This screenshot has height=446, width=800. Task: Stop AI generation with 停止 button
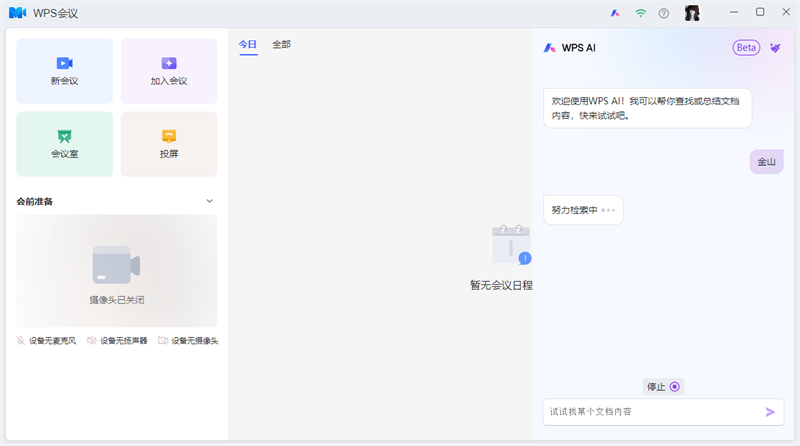(x=663, y=387)
